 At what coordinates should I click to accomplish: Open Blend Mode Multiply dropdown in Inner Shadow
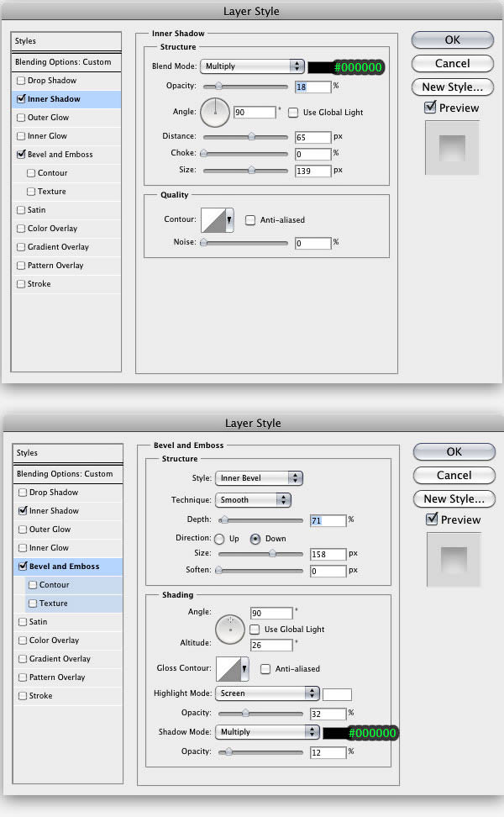coord(252,66)
